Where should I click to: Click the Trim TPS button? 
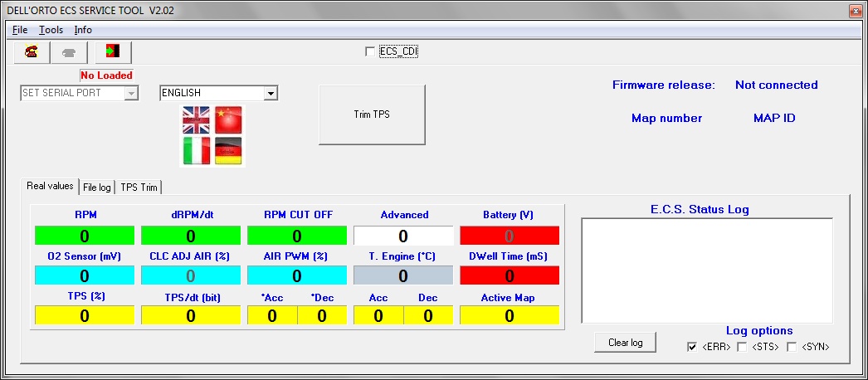(x=372, y=114)
